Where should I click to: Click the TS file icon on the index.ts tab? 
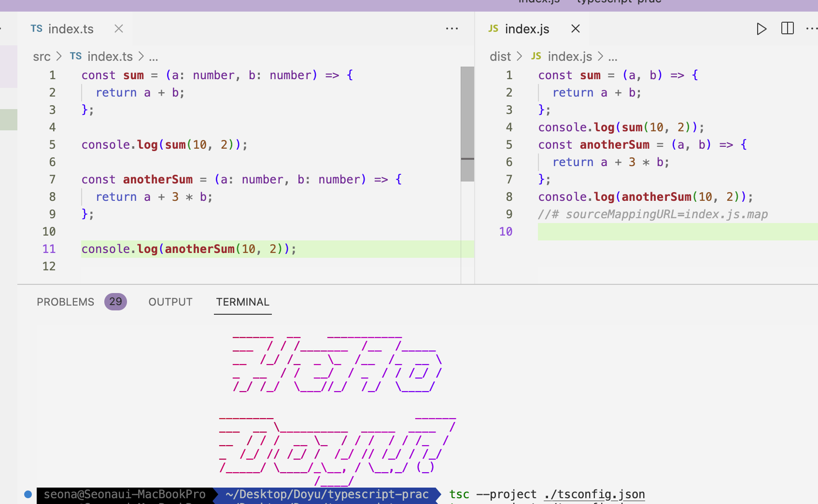click(37, 28)
